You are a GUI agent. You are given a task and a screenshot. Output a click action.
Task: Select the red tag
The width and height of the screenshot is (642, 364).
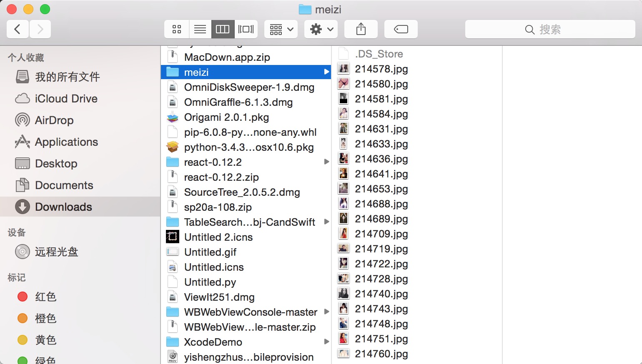point(80,297)
